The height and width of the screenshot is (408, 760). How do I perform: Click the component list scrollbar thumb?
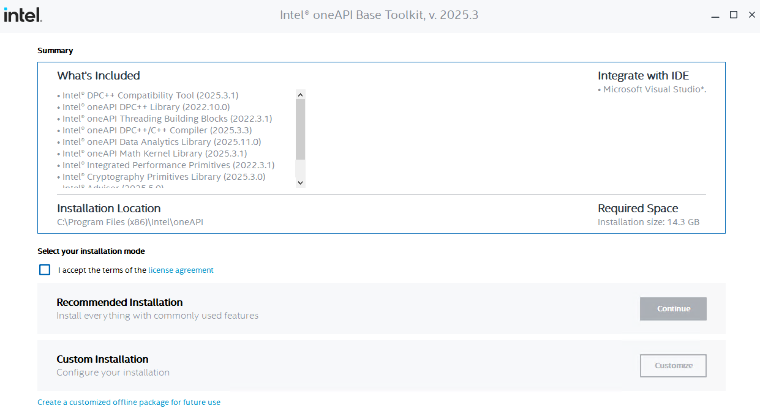tap(301, 129)
